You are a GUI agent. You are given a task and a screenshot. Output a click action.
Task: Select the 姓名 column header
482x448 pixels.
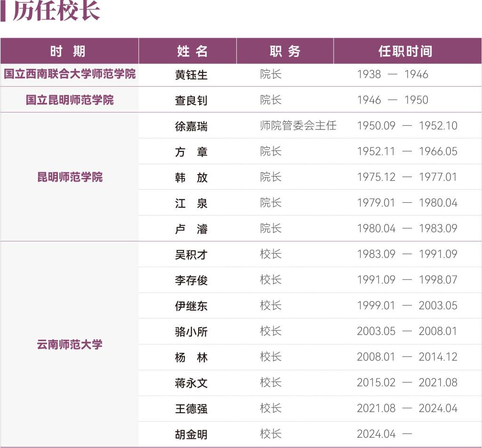click(192, 51)
